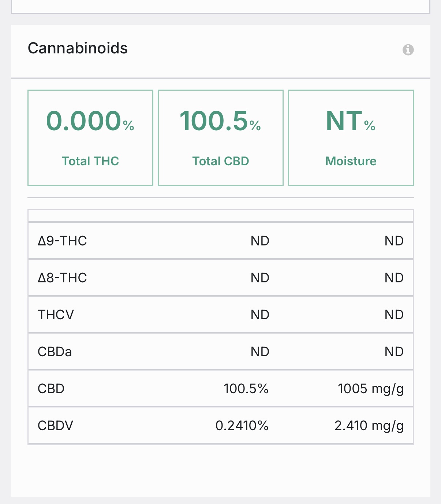Click the 100.5% cell in CBD row
Viewport: 441px width, 504px height.
246,389
